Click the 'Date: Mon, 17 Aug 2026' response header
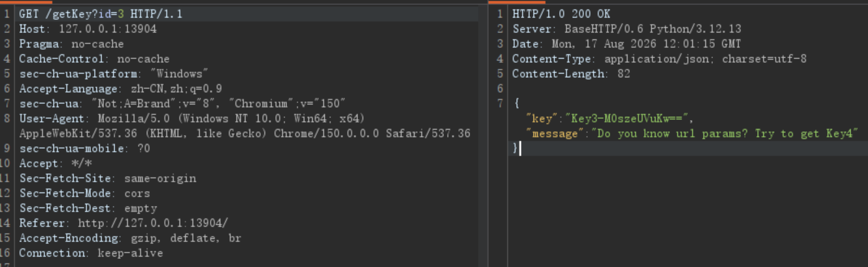The width and height of the screenshot is (868, 267). (627, 44)
